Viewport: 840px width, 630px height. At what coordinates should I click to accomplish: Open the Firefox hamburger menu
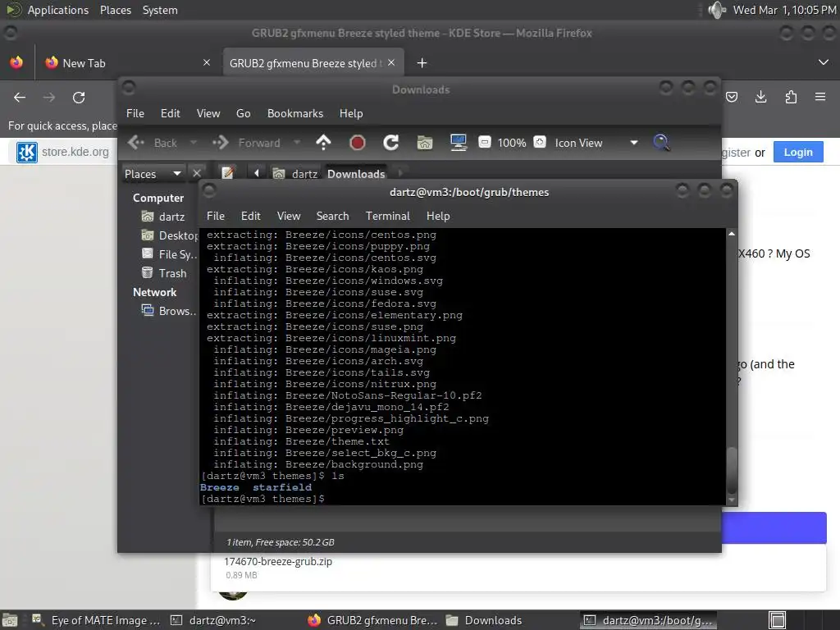pyautogui.click(x=820, y=97)
